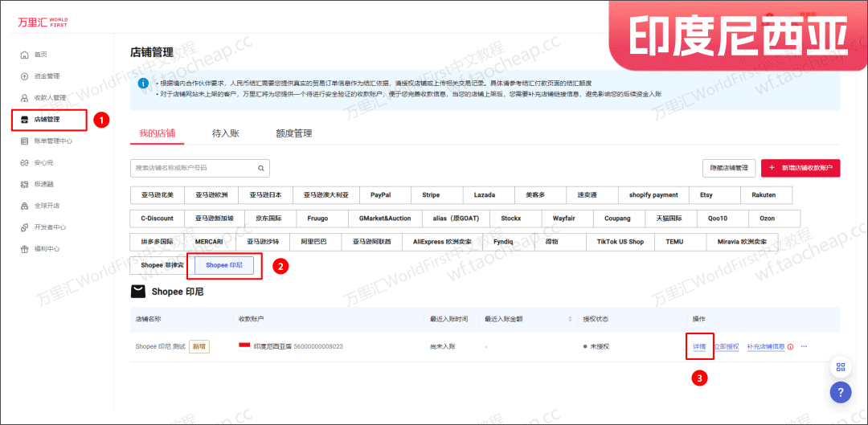
Task: Switch to the 额度管理 tab
Action: (x=293, y=133)
